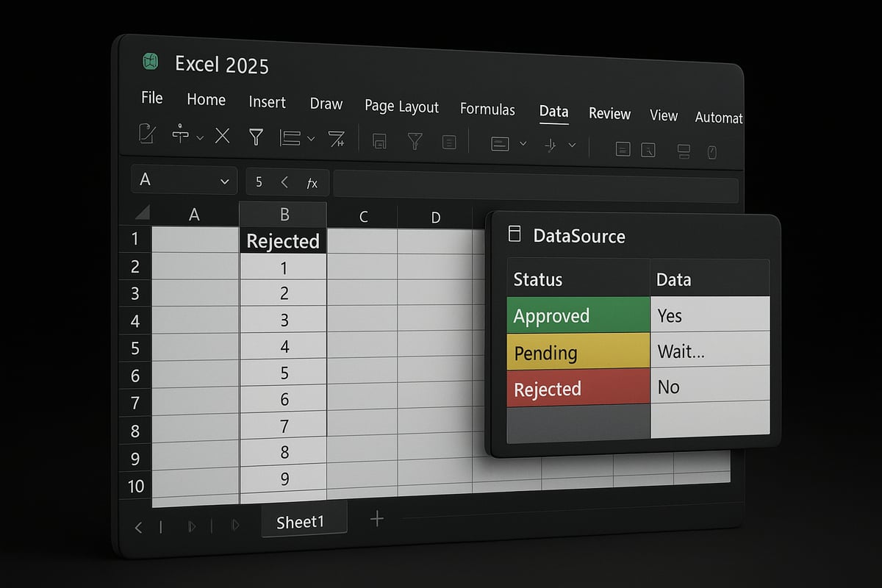Click the DataSource panel icon
Image resolution: width=882 pixels, height=588 pixels.
[x=513, y=234]
